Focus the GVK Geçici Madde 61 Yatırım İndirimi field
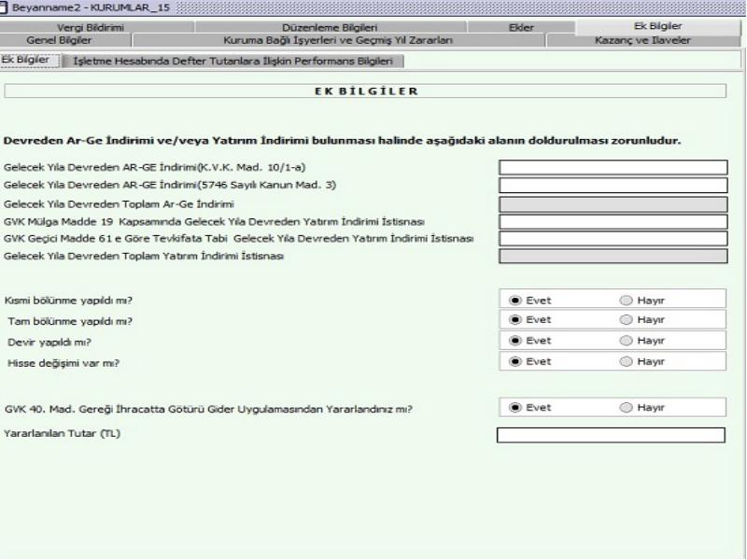 pyautogui.click(x=613, y=238)
